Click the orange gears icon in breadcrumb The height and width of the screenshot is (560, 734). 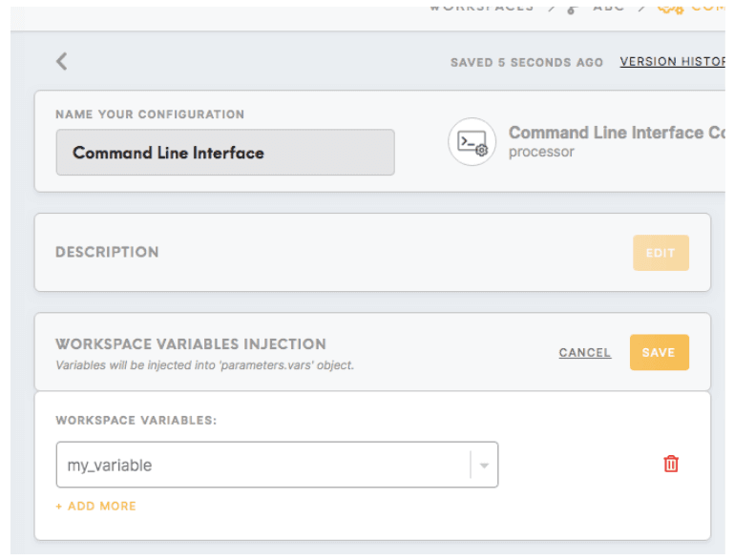point(671,8)
